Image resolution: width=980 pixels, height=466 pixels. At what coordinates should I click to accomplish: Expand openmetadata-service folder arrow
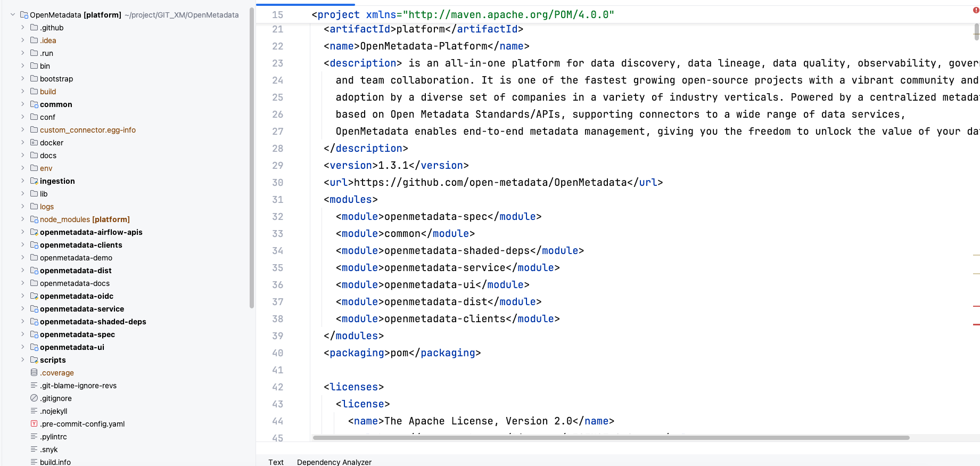tap(22, 309)
